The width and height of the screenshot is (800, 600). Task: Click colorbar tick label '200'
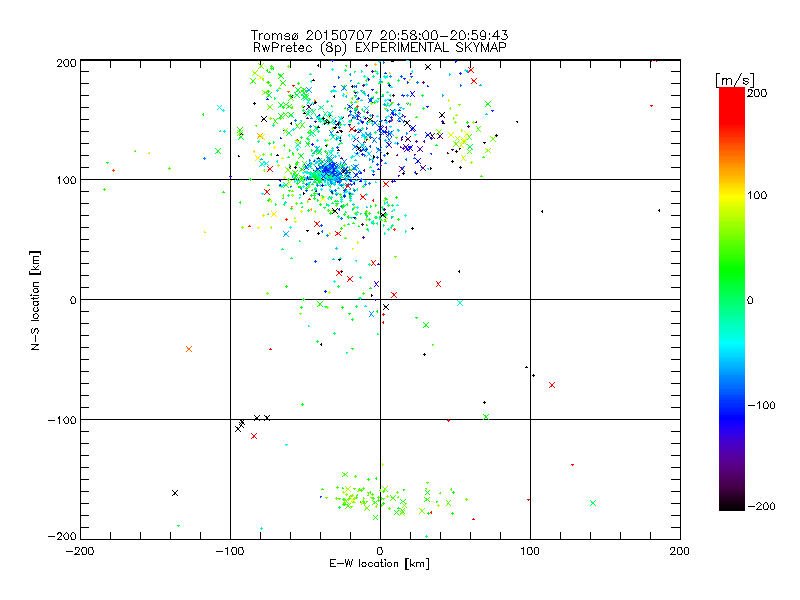758,93
